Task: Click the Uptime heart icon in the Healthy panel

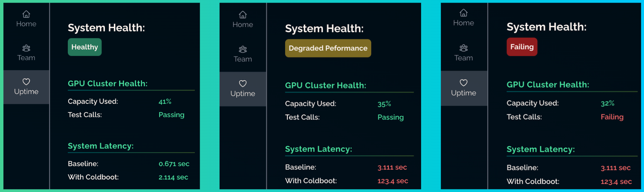Action: click(x=26, y=82)
